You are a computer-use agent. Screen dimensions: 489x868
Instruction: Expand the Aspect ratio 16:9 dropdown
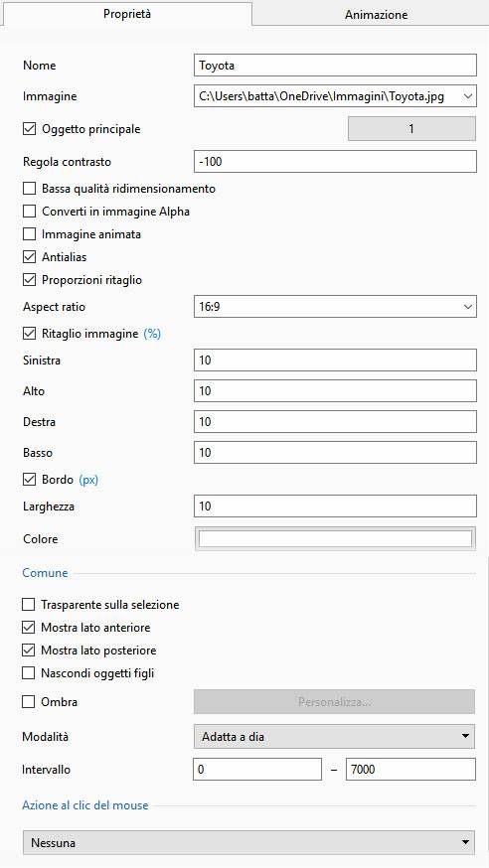(x=335, y=307)
